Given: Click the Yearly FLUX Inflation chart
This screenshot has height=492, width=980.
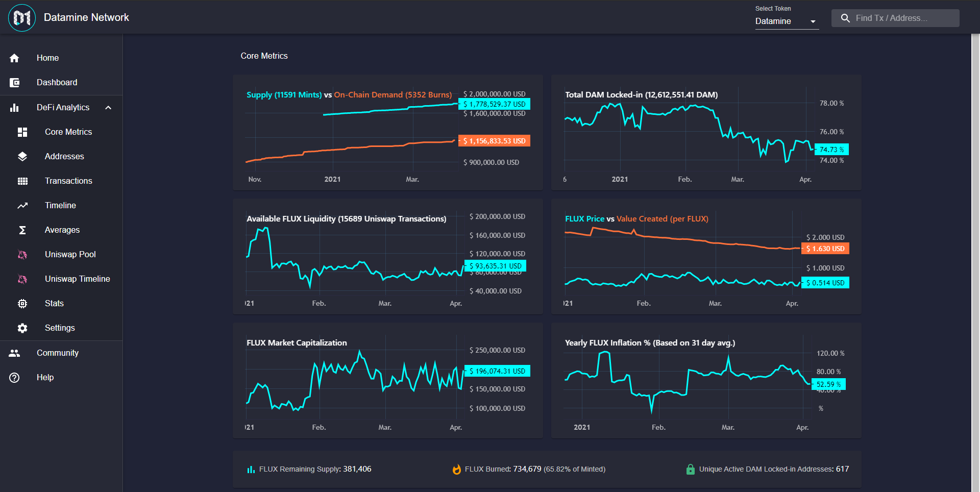Looking at the screenshot, I should pos(706,381).
